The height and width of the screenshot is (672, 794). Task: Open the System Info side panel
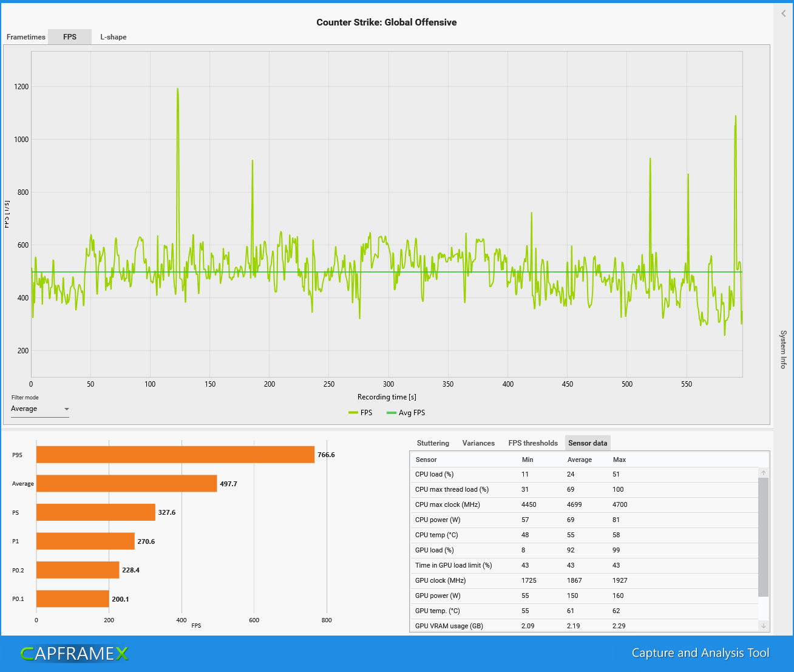pos(784,350)
